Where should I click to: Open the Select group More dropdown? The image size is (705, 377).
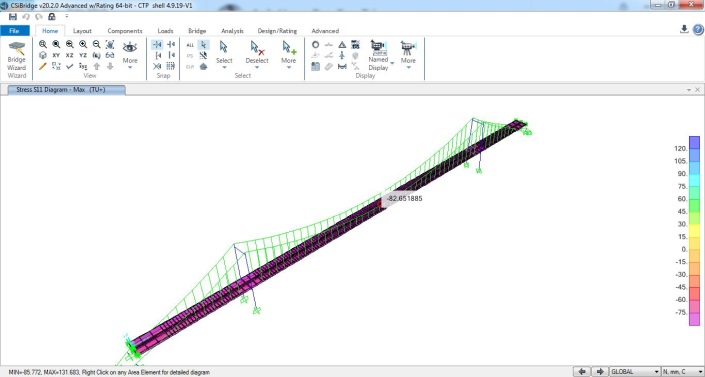click(289, 54)
